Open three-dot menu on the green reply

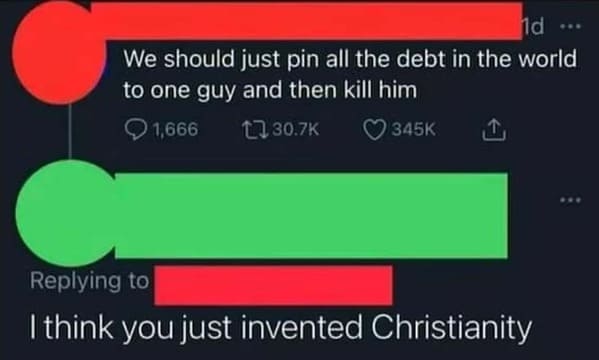pos(570,199)
